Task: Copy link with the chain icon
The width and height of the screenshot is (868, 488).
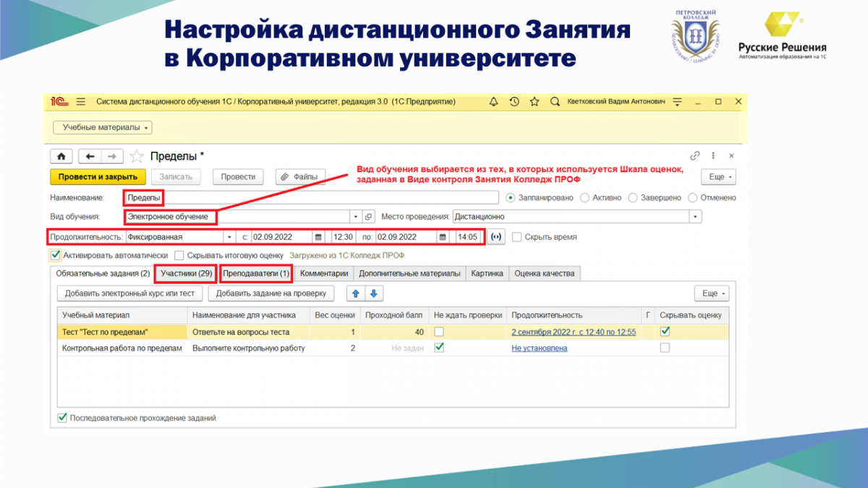Action: [695, 155]
